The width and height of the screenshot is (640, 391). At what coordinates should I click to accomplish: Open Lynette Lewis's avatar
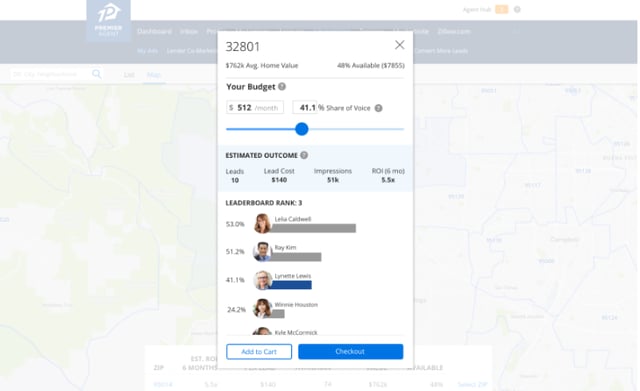262,280
